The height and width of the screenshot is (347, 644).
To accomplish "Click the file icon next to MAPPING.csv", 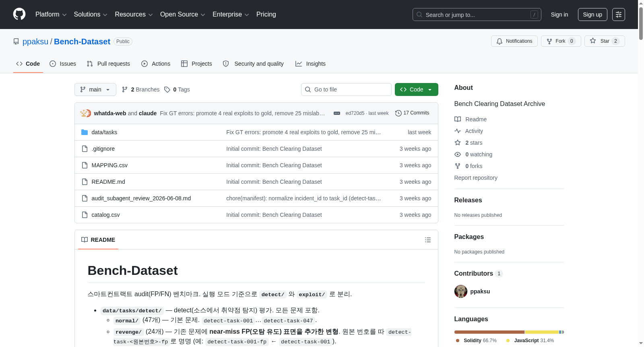I will (x=85, y=165).
